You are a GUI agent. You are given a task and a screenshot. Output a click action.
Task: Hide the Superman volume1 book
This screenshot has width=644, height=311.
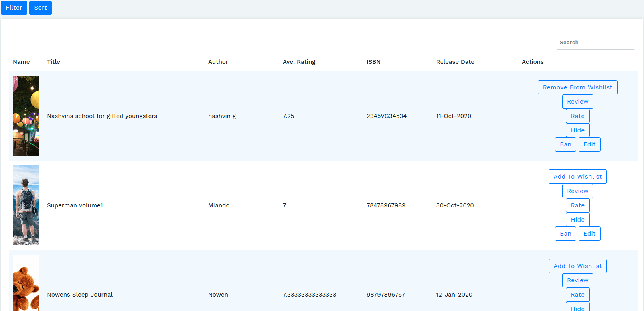point(577,220)
